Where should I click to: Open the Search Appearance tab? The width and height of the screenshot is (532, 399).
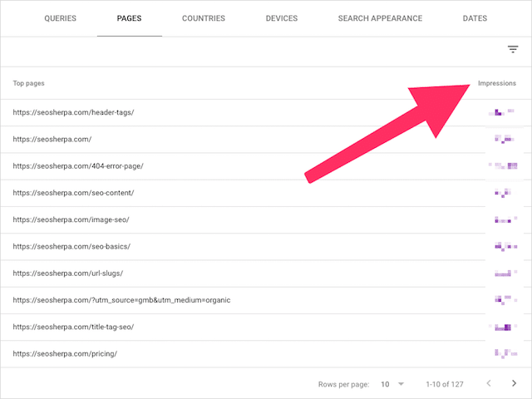(380, 18)
